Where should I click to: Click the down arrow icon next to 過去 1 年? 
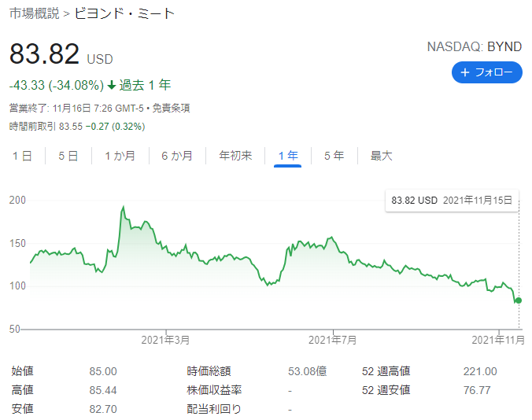click(x=112, y=85)
